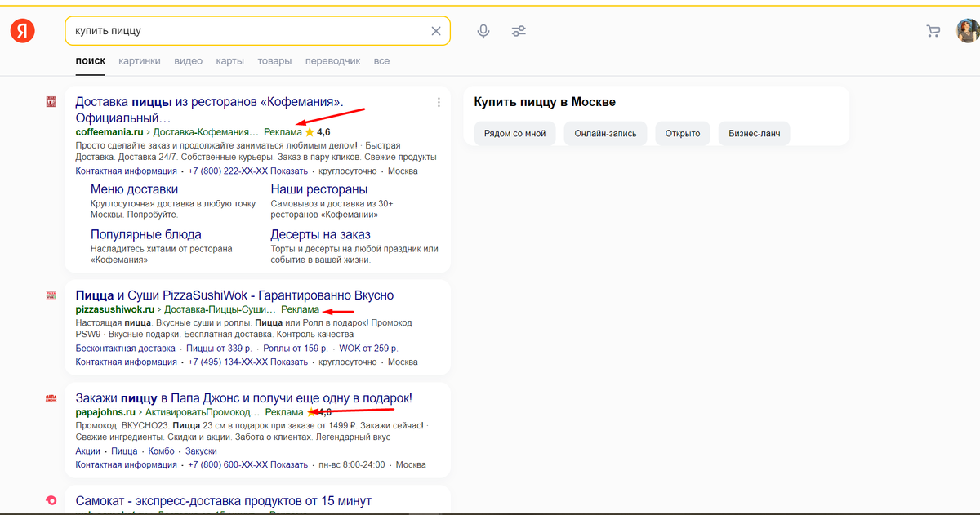Open the pizzasushiwok.ru domain link
Viewport: 980px width, 515px height.
pos(115,310)
